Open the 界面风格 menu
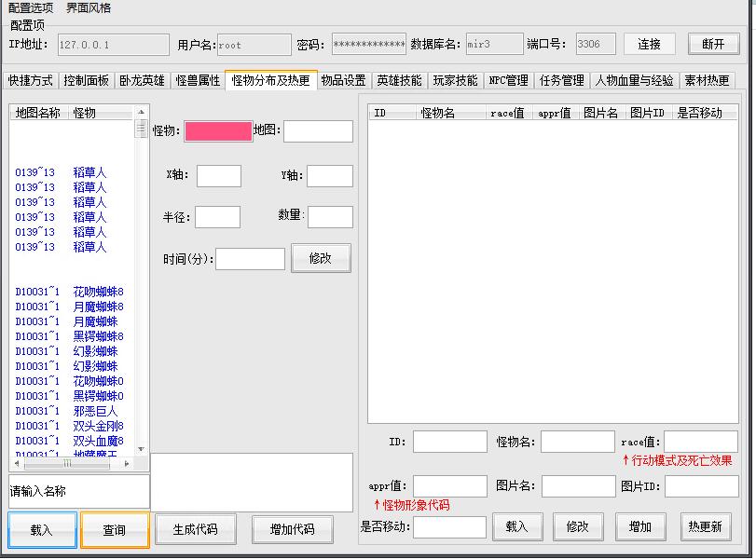Screen dimensions: 756x559 tap(89, 8)
